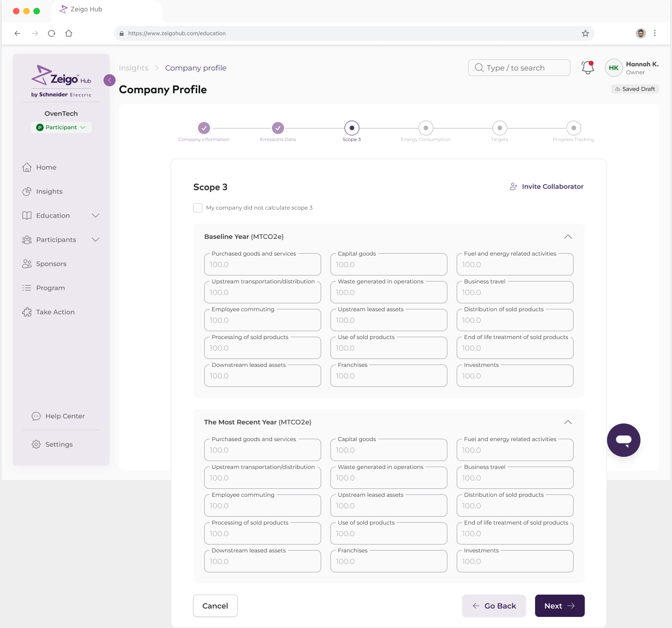Click the HK user avatar
The height and width of the screenshot is (628, 672).
click(x=614, y=68)
